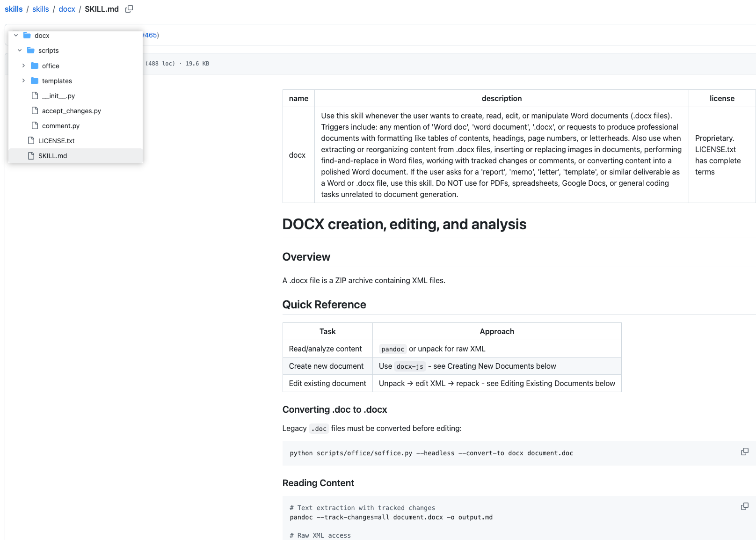Click the SKILL.md file icon in tree

[x=31, y=155]
